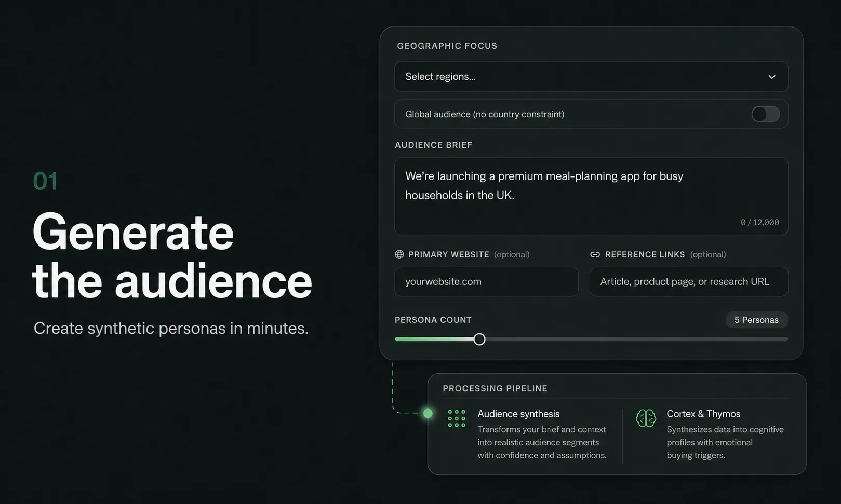The height and width of the screenshot is (504, 841).
Task: Click the 0 / 12,000 character counter
Action: (759, 222)
